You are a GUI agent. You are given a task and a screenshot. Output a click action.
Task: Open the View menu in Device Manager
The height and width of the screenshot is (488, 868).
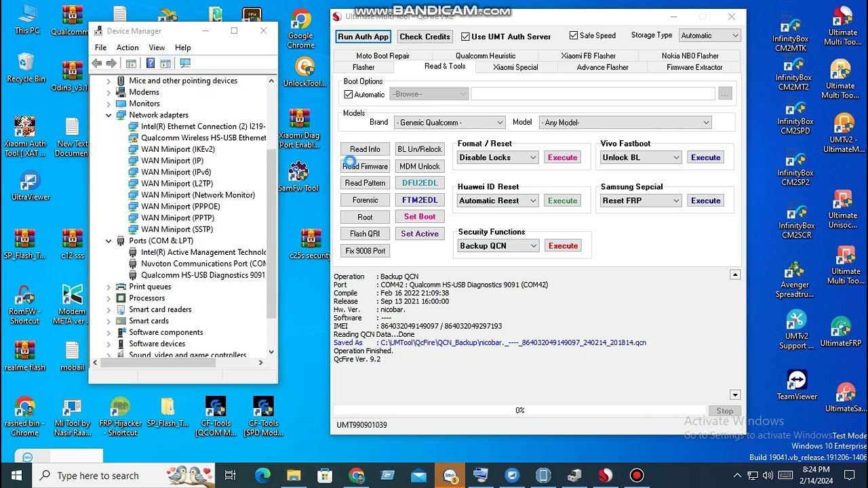tap(157, 47)
